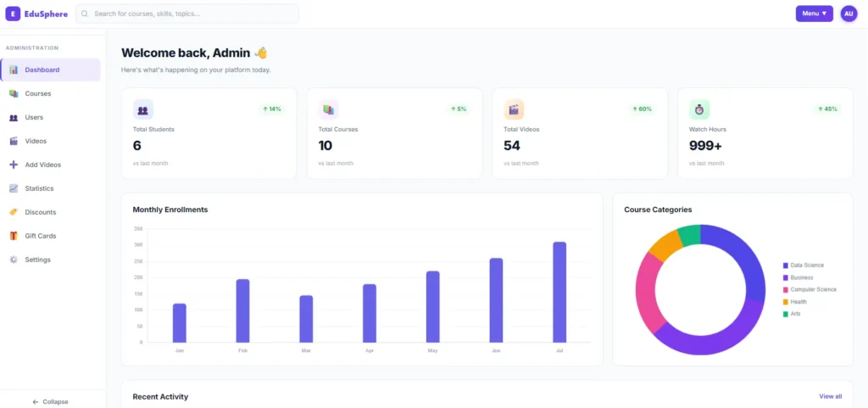Open Statistics from the sidebar
This screenshot has height=408, width=868.
50,188
